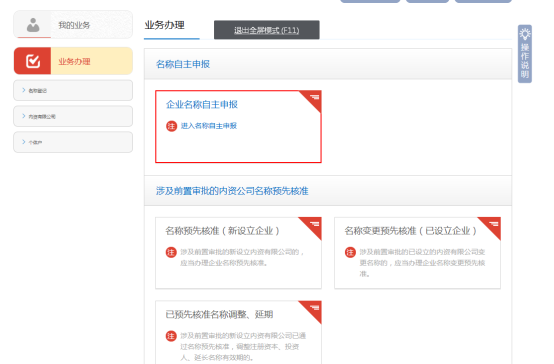This screenshot has width=554, height=364.
Task: Expand the 名称登记 sidebar section
Action: coord(73,90)
